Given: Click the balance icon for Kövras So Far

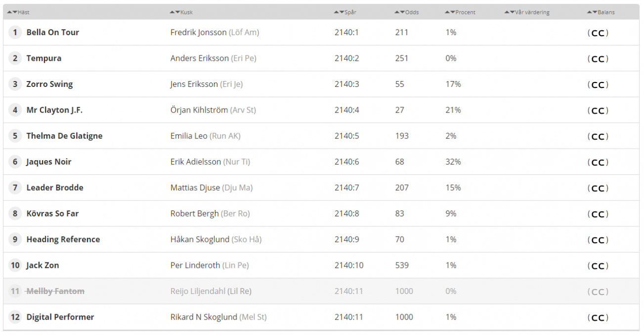Looking at the screenshot, I should (x=598, y=214).
